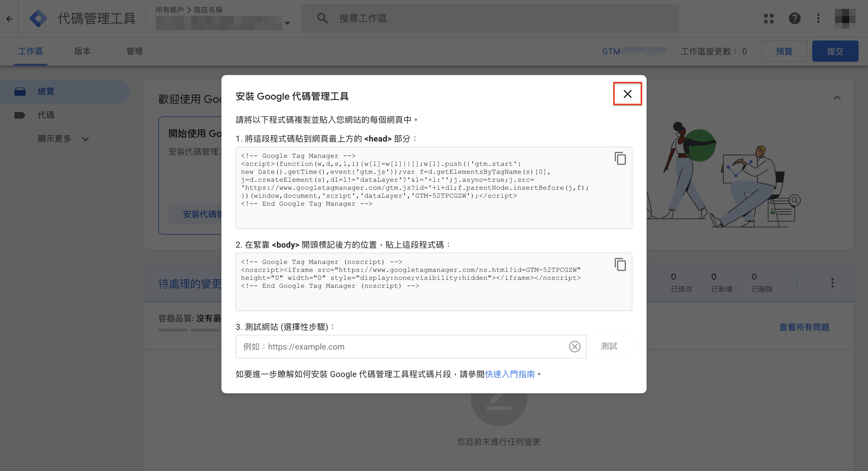The height and width of the screenshot is (471, 868).
Task: Click the 預覽 button
Action: [x=784, y=51]
